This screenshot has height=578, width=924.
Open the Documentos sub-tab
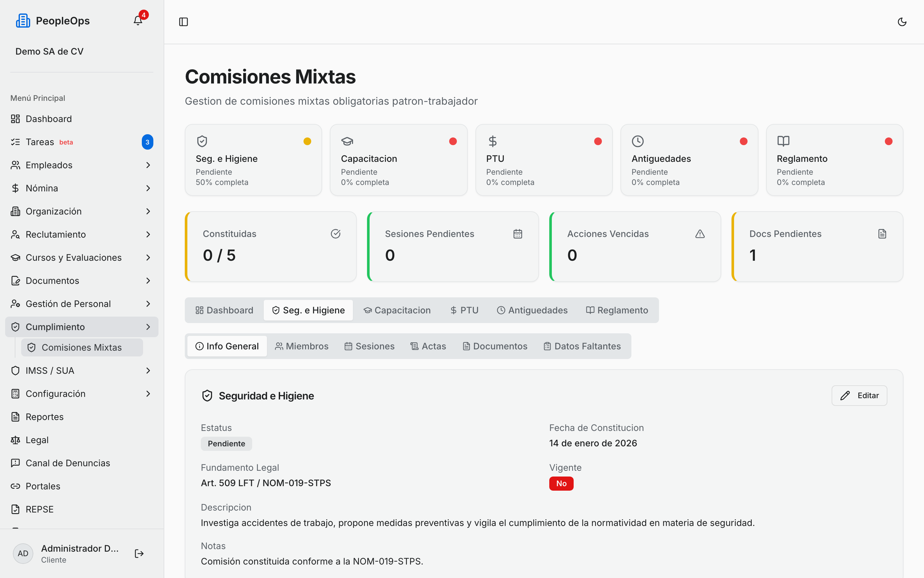[495, 346]
